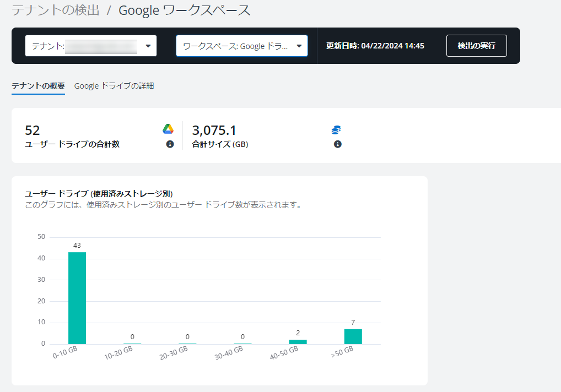Click the blue database stack icon
Screen dimensions: 561x392
coord(336,129)
